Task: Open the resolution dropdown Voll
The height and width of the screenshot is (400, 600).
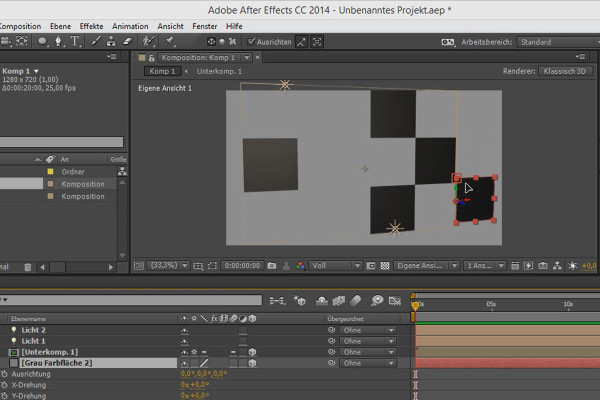Action: pos(336,266)
